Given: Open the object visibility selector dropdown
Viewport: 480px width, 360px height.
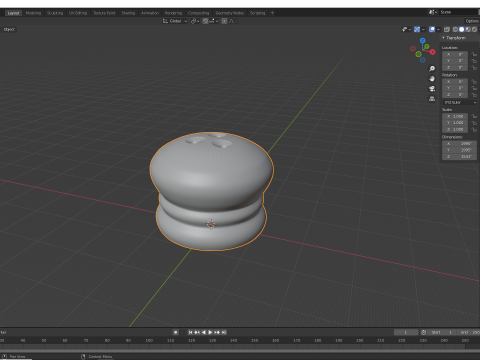Looking at the screenshot, I should pos(406,30).
